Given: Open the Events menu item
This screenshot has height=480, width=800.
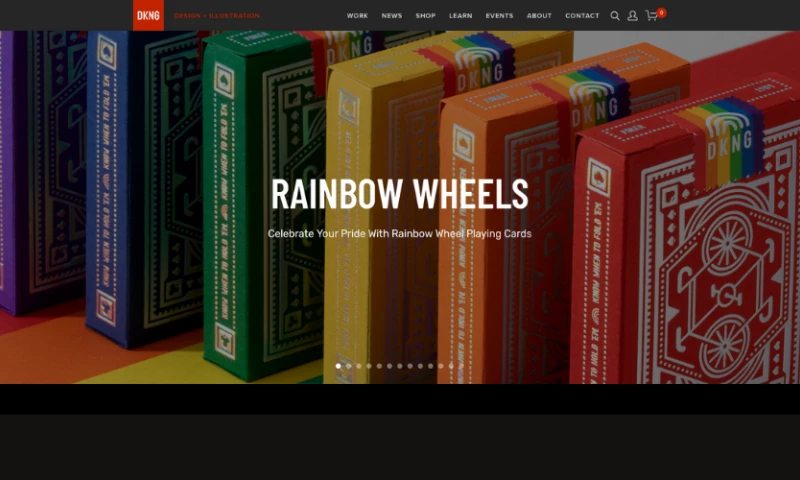Looking at the screenshot, I should click(x=499, y=16).
